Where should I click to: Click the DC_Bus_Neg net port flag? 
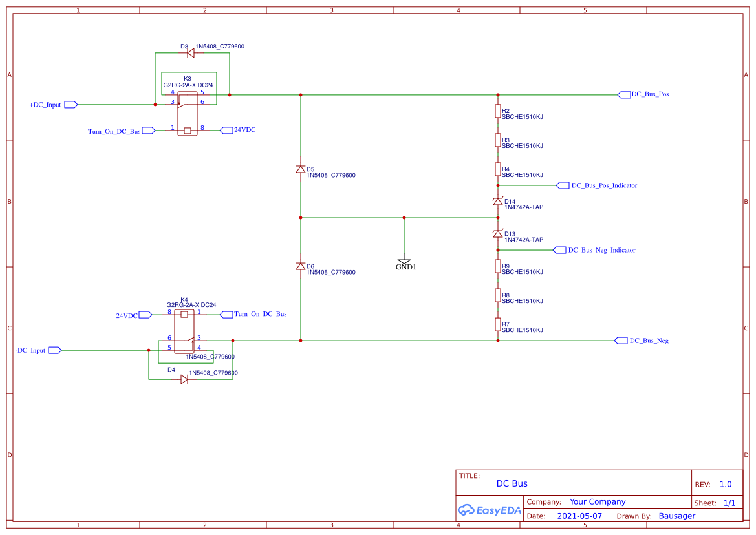pyautogui.click(x=621, y=341)
